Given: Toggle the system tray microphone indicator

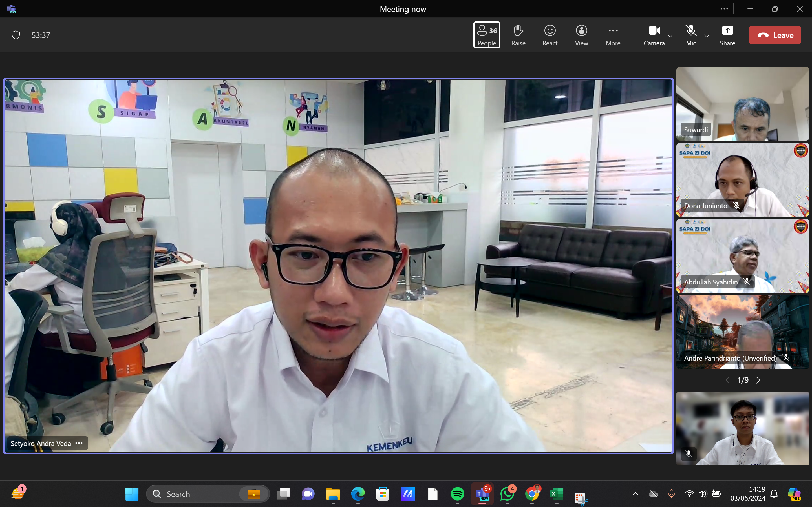Looking at the screenshot, I should click(671, 493).
